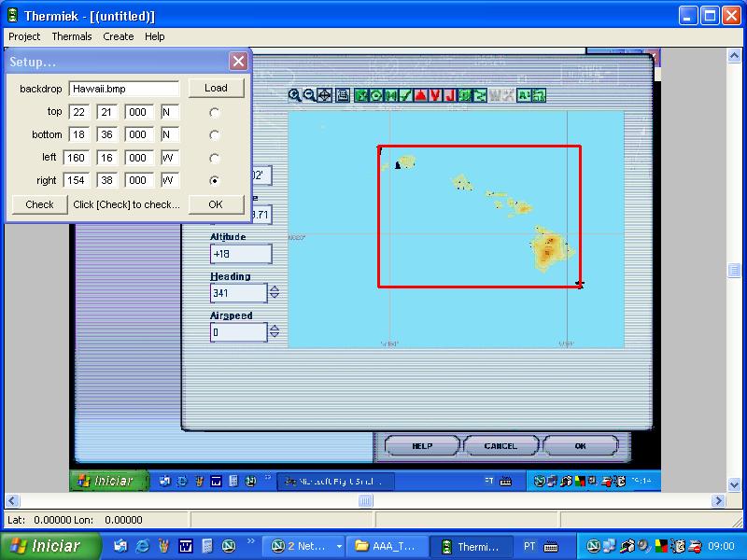
Task: Click the backdrop filename input field
Action: 124,89
